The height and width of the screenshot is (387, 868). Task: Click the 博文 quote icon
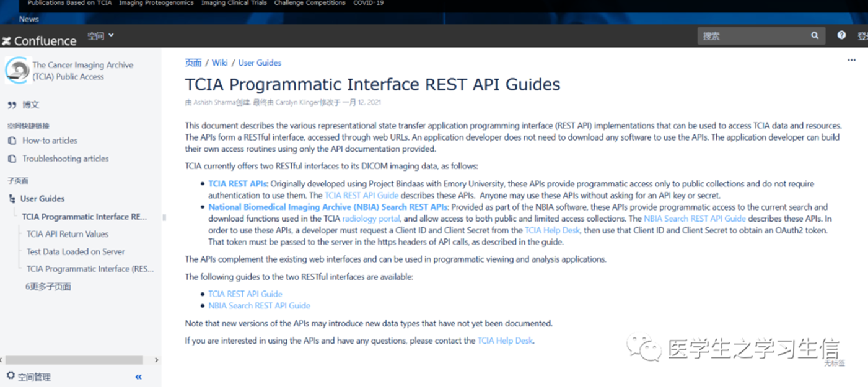point(12,105)
